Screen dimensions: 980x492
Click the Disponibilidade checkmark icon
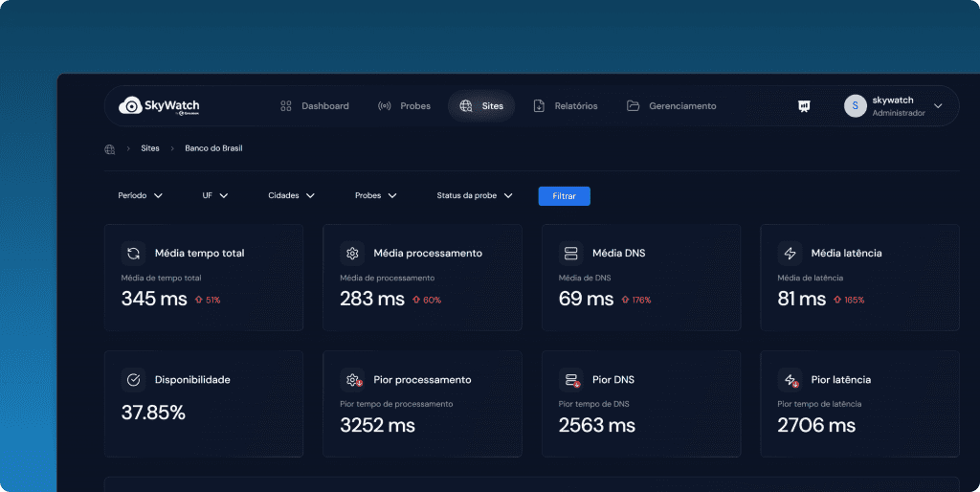(x=133, y=379)
